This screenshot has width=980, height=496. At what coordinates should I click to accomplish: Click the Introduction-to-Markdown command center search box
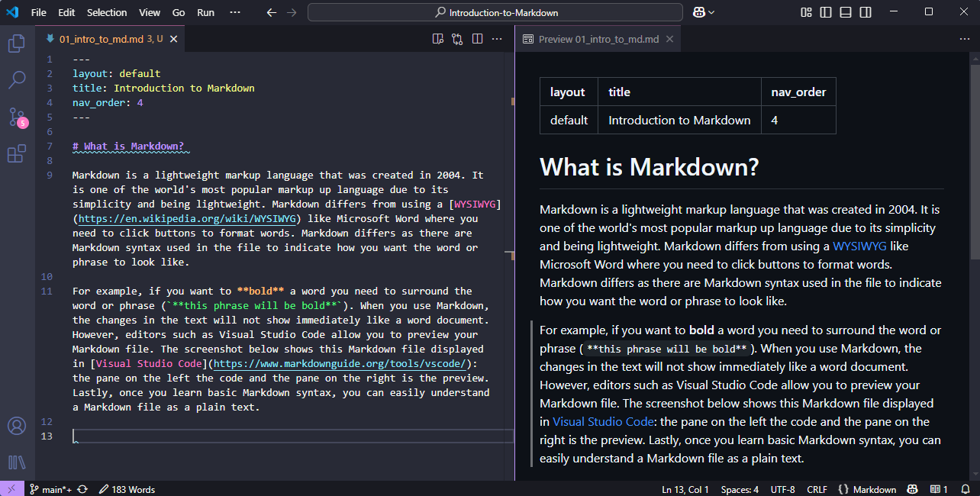(495, 12)
